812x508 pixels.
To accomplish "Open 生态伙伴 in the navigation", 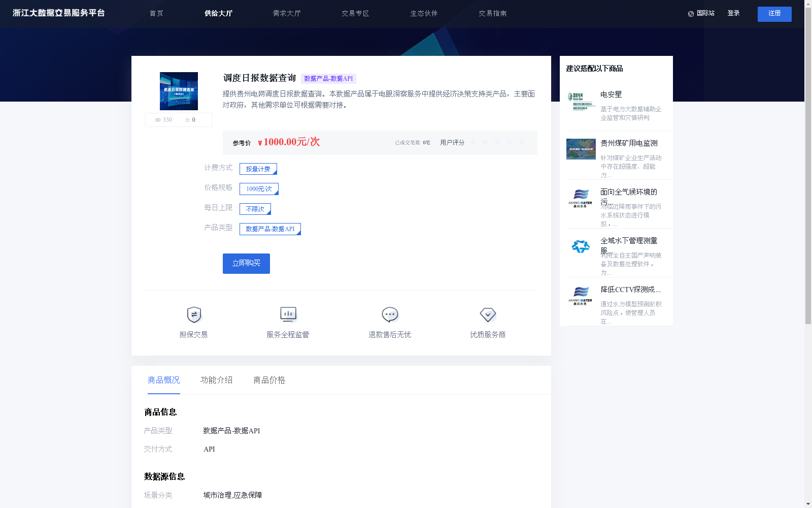I will 424,14.
